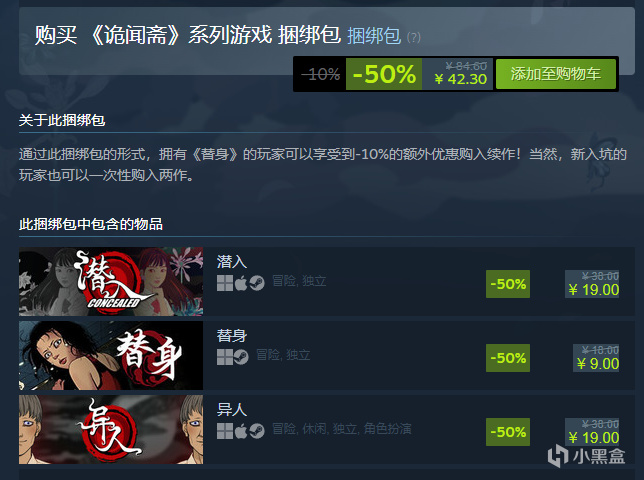Click the Steam icon under 异人

coord(257,431)
